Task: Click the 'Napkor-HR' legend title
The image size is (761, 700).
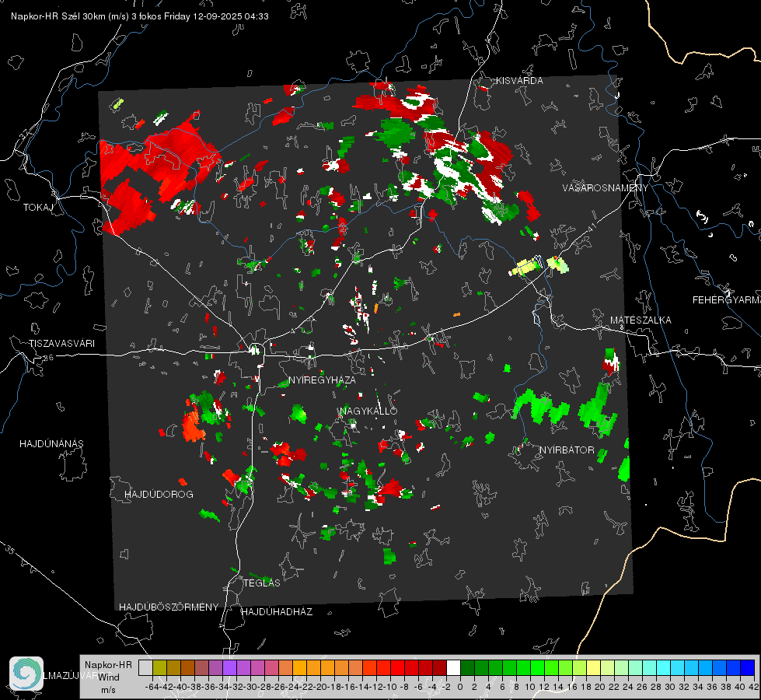Action: tap(108, 665)
